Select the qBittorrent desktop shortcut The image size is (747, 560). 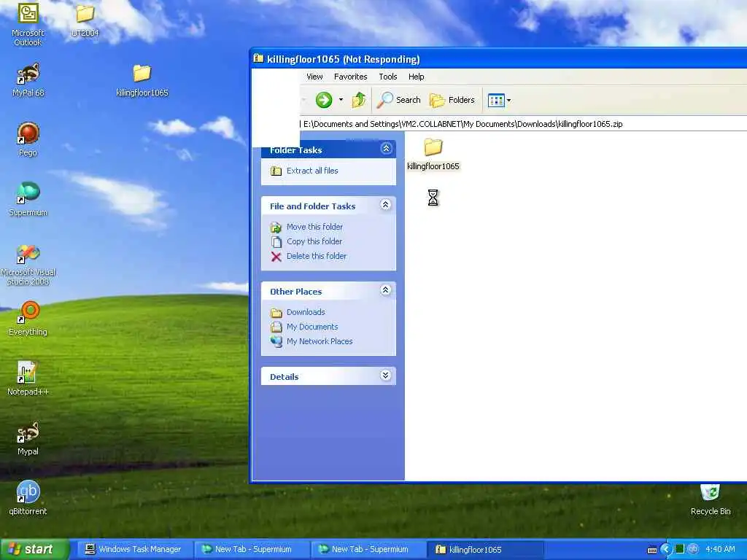coord(28,498)
